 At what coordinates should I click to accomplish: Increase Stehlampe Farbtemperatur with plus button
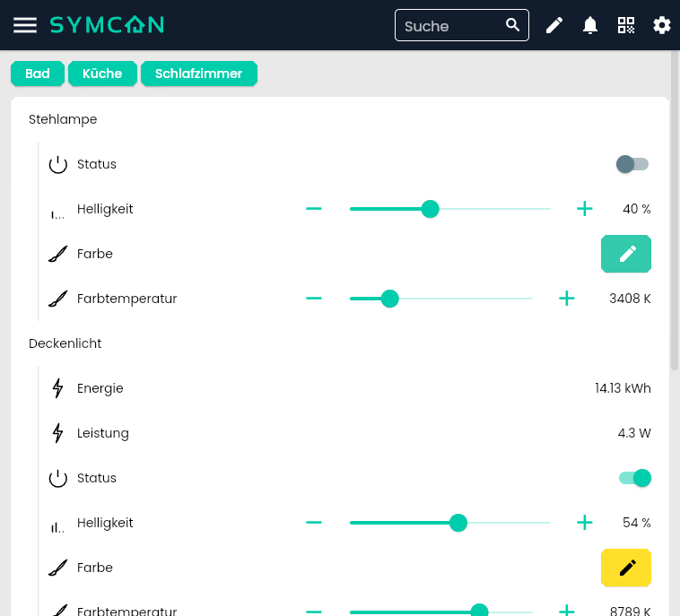pos(567,299)
